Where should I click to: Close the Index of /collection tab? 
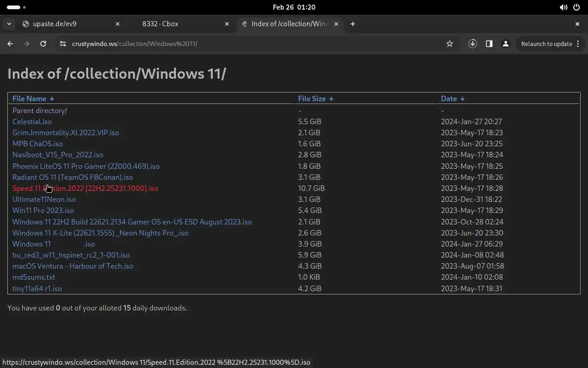[x=336, y=24]
